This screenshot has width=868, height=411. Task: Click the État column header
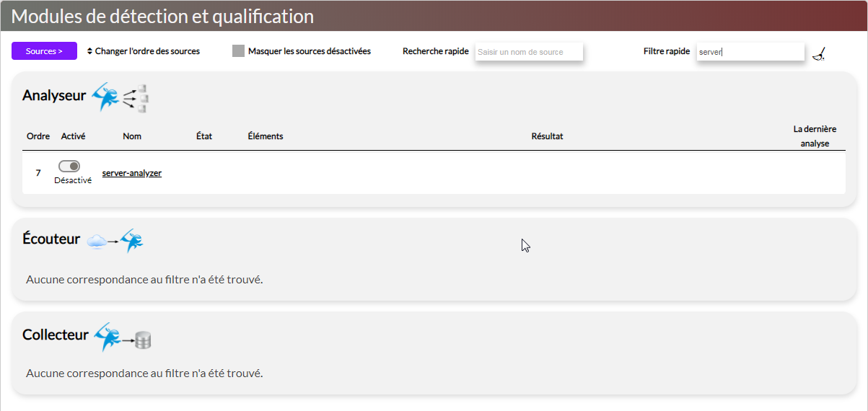pyautogui.click(x=204, y=136)
